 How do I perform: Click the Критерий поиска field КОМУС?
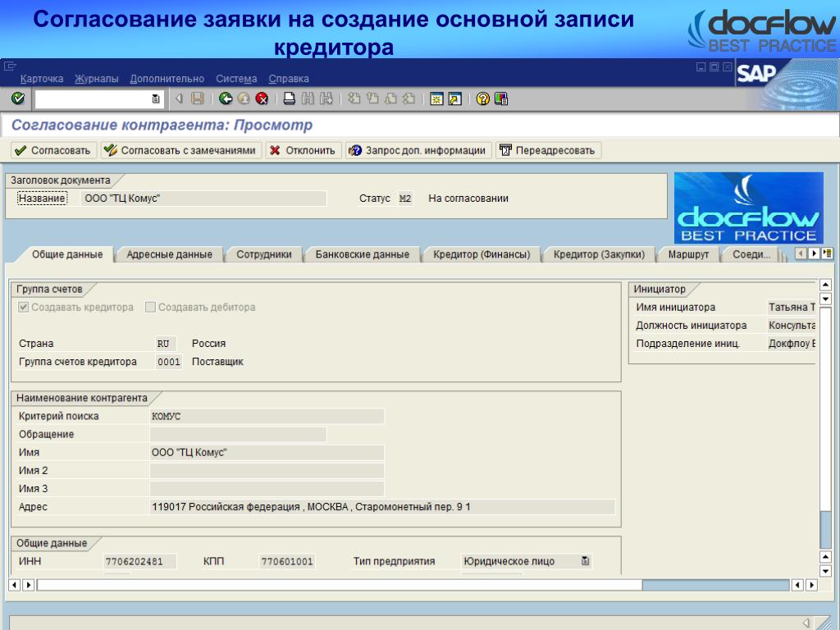click(267, 416)
